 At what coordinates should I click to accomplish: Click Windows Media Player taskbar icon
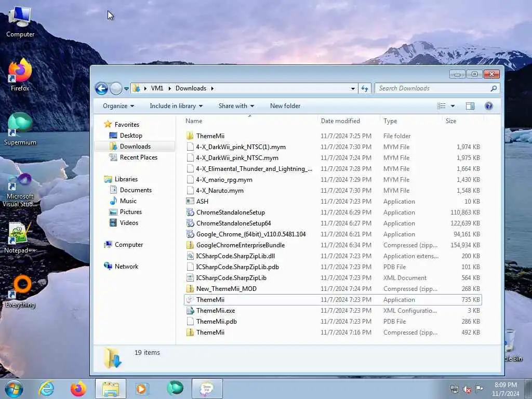tap(141, 389)
